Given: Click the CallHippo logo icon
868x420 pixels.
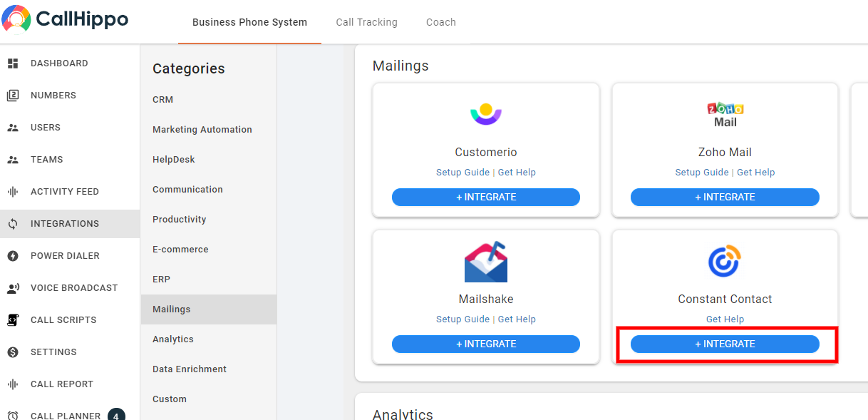Looking at the screenshot, I should coord(16,19).
